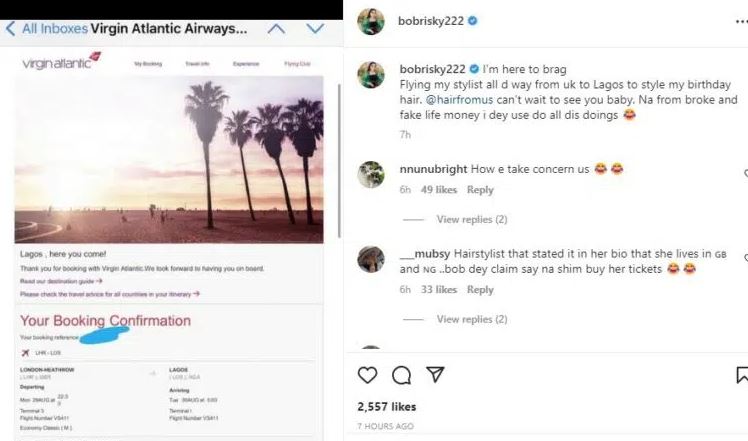
Task: Open the three-dot post options menu
Action: (742, 20)
